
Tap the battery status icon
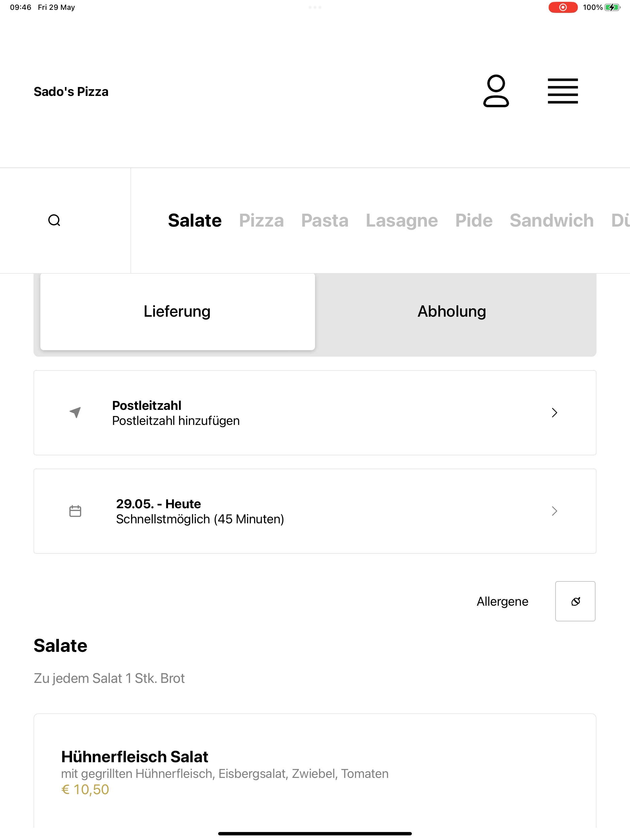point(612,7)
